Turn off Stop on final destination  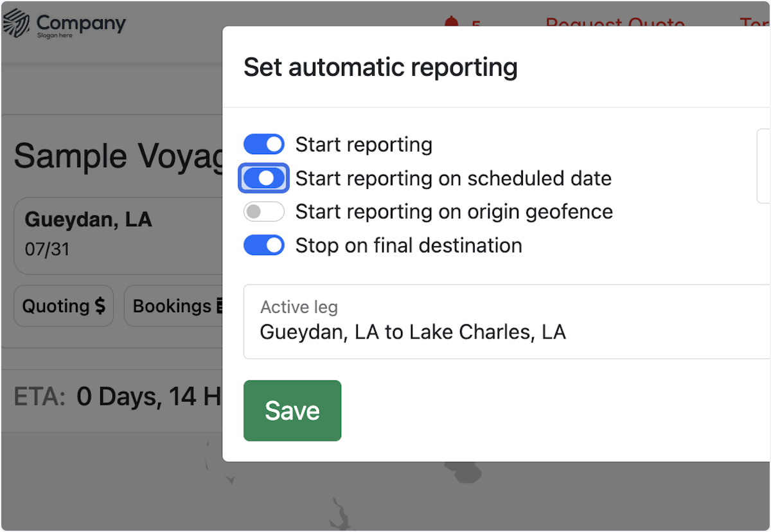point(263,245)
